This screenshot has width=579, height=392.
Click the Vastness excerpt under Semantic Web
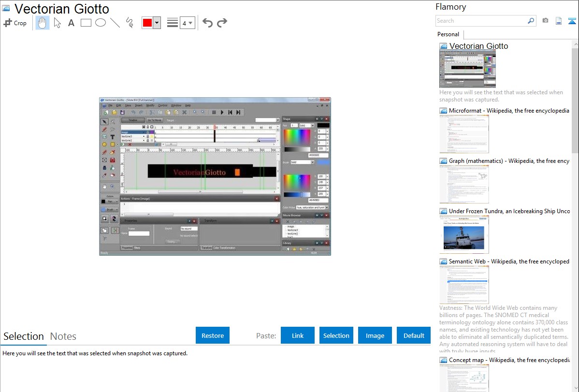pos(504,329)
